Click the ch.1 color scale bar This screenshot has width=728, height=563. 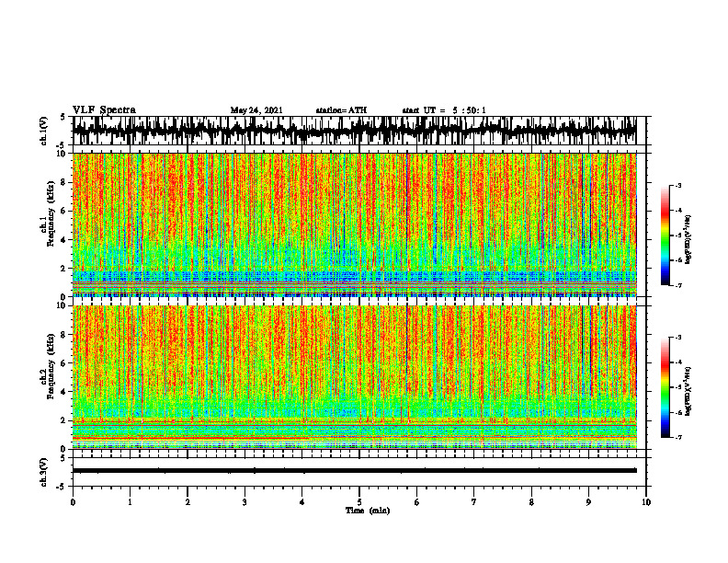[x=665, y=236]
